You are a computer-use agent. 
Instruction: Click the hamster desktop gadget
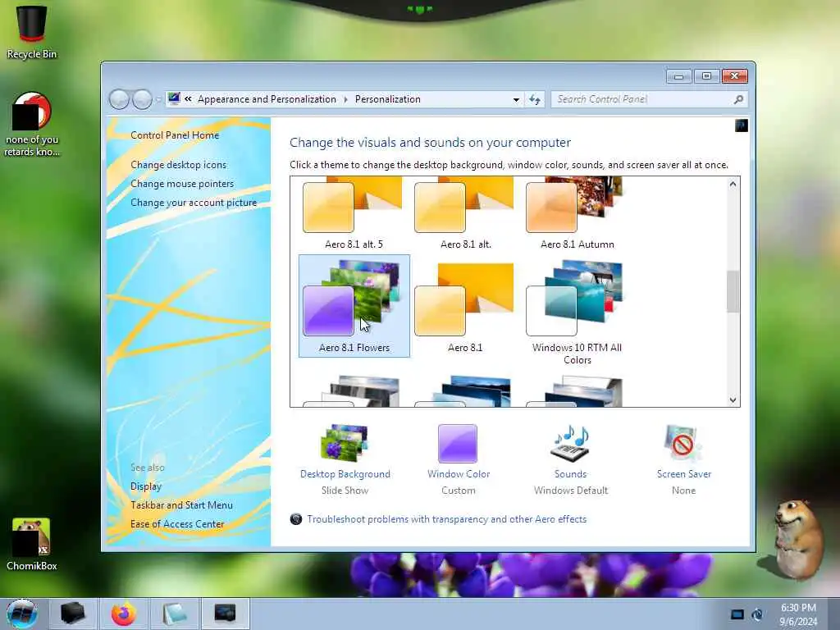(798, 538)
